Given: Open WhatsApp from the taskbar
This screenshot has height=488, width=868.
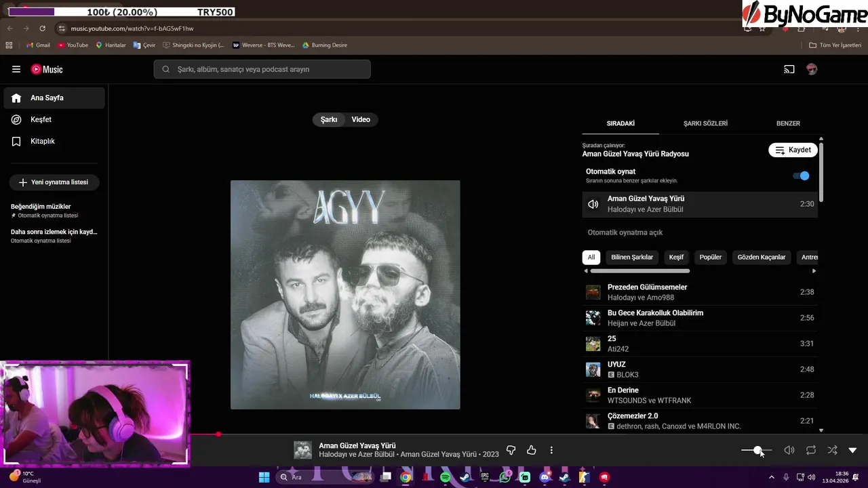Looking at the screenshot, I should pyautogui.click(x=505, y=477).
